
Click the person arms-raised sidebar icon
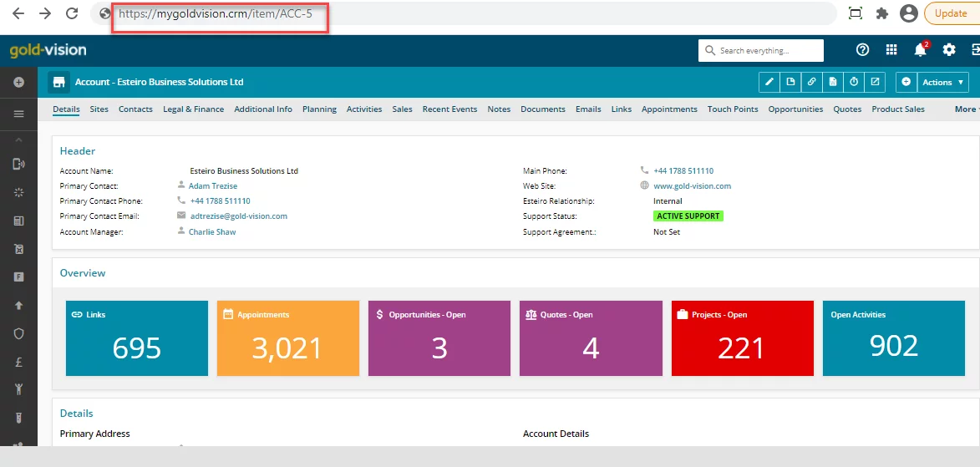(x=18, y=390)
